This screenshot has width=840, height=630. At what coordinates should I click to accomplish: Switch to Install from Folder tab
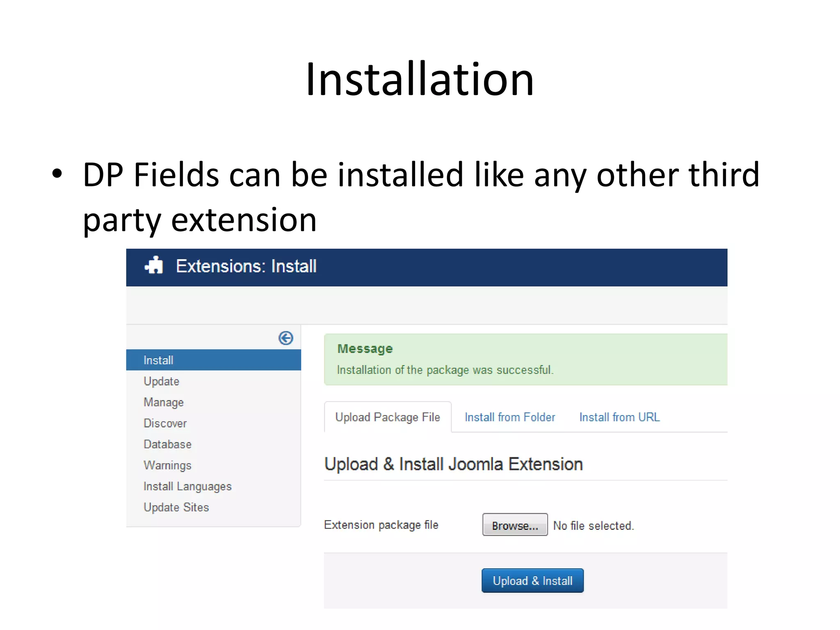click(510, 417)
